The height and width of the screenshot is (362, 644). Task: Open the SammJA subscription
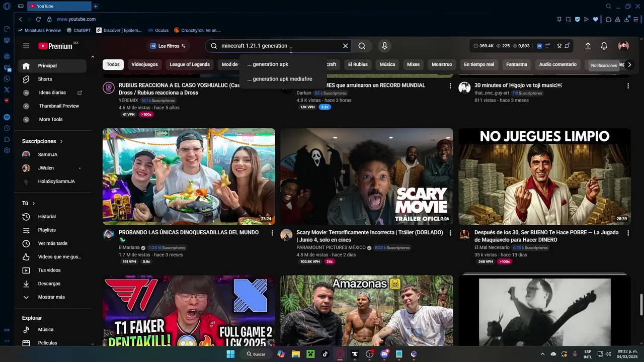pos(52,154)
